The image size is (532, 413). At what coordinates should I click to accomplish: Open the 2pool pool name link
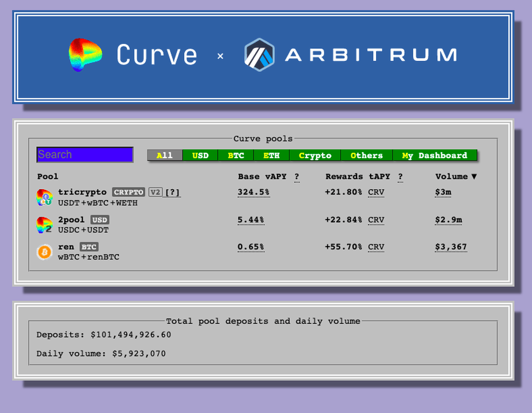pos(71,220)
